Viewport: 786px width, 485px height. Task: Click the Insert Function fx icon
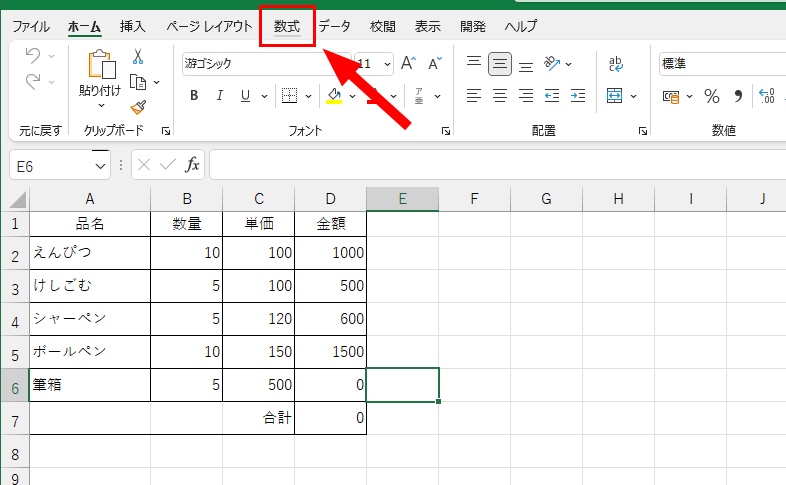(192, 164)
